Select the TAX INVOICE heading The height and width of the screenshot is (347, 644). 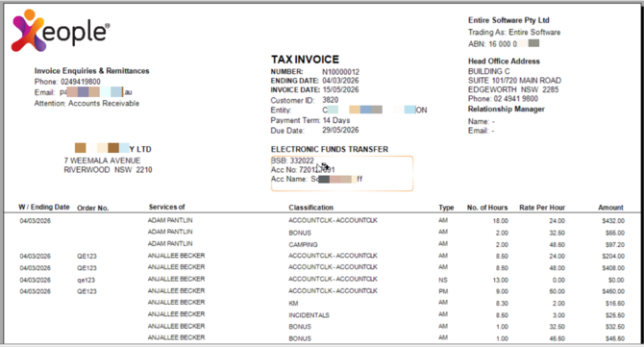click(x=305, y=60)
